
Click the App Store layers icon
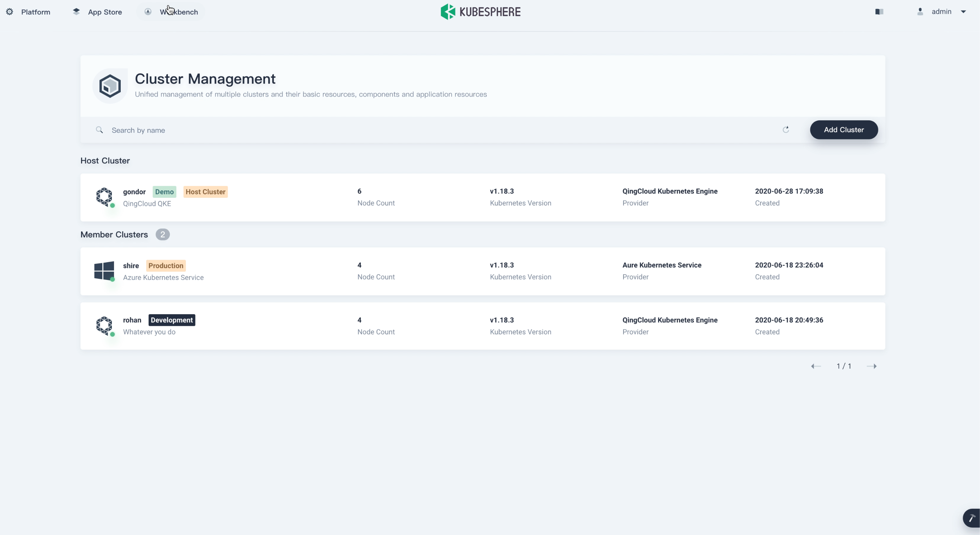[76, 12]
